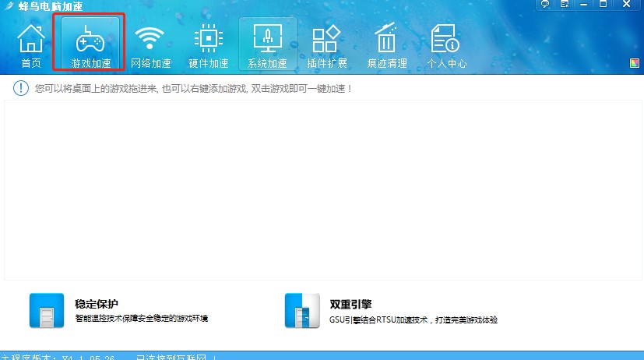Open the 插件扩展 plugin extensions tab
The width and height of the screenshot is (644, 360).
327,45
